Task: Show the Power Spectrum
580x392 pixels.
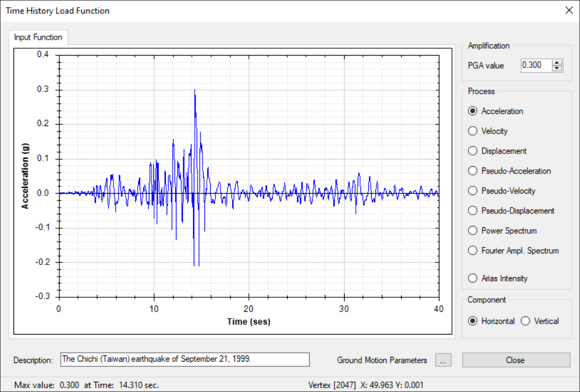Action: [x=502, y=231]
